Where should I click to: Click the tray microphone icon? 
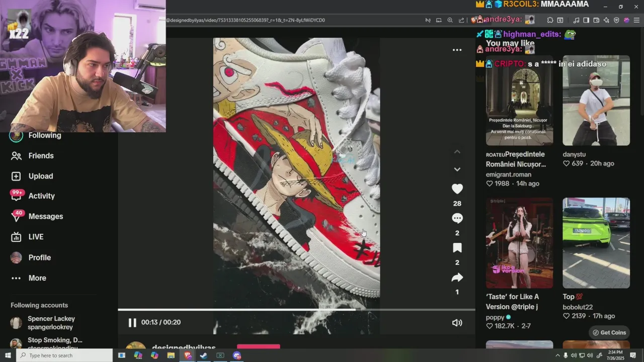(x=566, y=355)
